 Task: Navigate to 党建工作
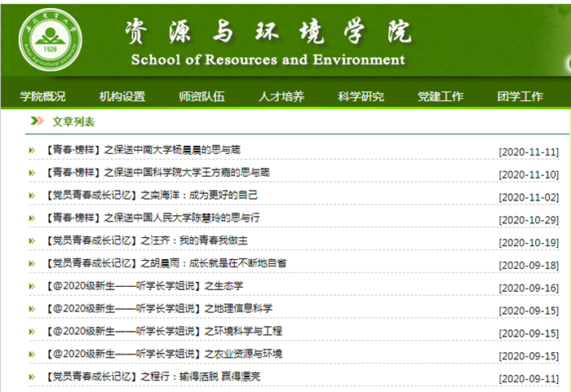click(440, 96)
